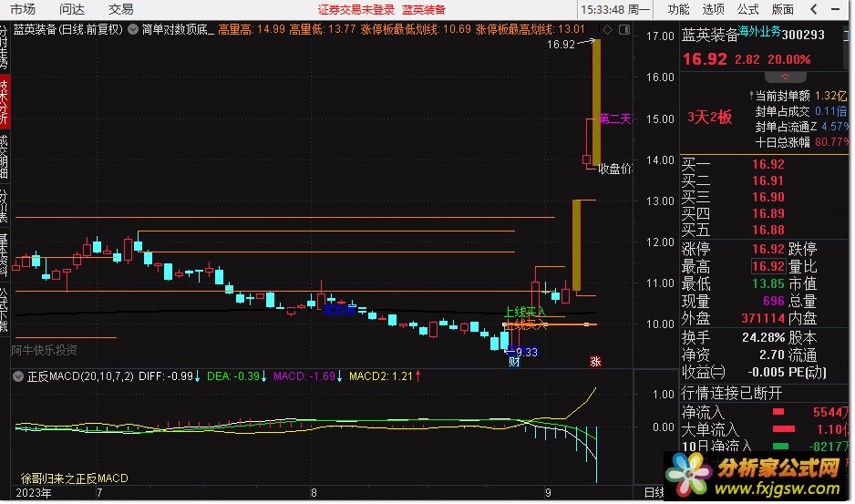Screen dimensions: 855x504
Task: Click the red 涨 marker icon
Action: pos(595,361)
